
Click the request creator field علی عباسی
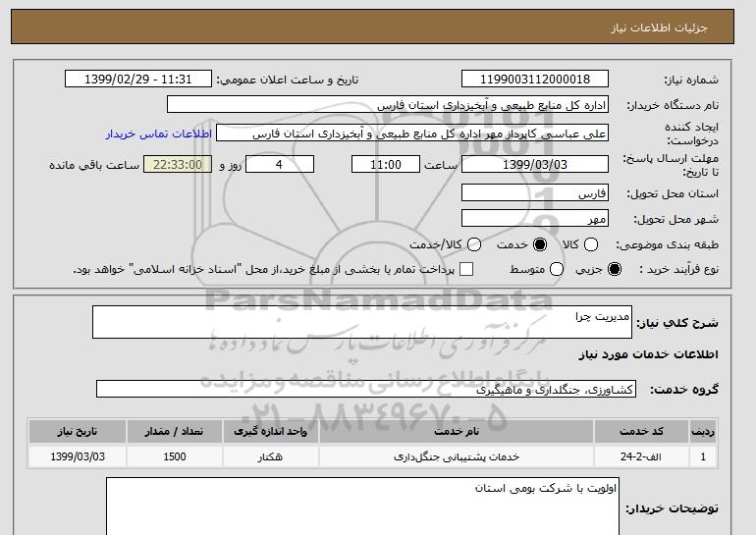point(412,134)
